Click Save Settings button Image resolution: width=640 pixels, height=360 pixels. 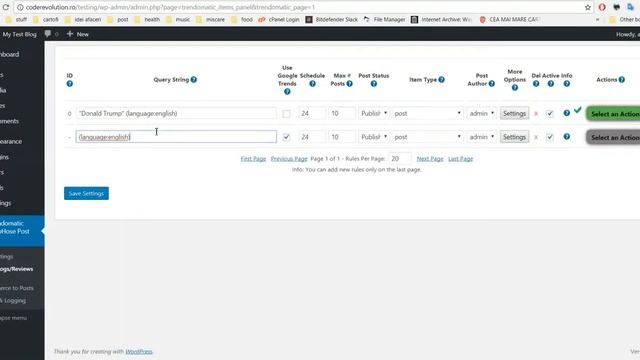click(x=86, y=193)
